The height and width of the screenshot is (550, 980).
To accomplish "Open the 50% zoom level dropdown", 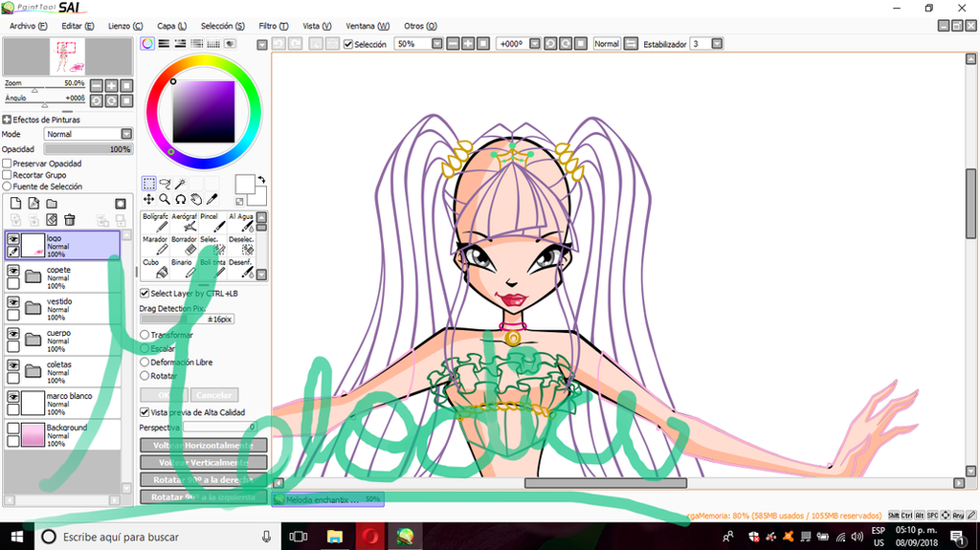I will pos(436,44).
